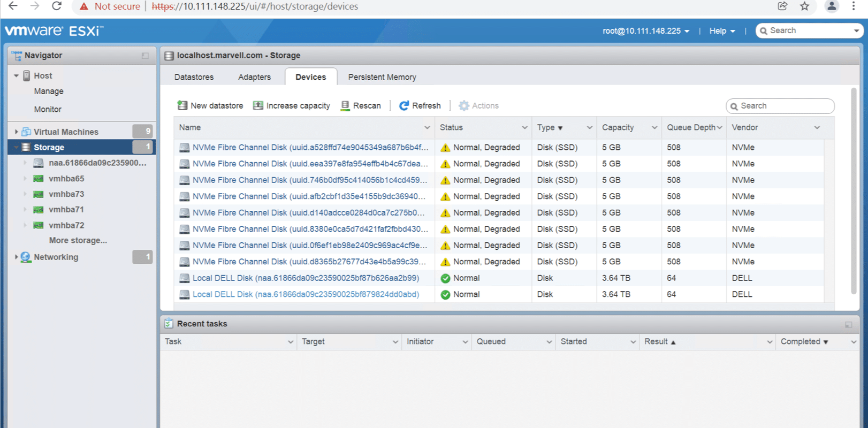Screen dimensions: 868x428
Task: Open NVMe disk uuid.746b0df95c414056b1c4cd459 link
Action: click(310, 180)
